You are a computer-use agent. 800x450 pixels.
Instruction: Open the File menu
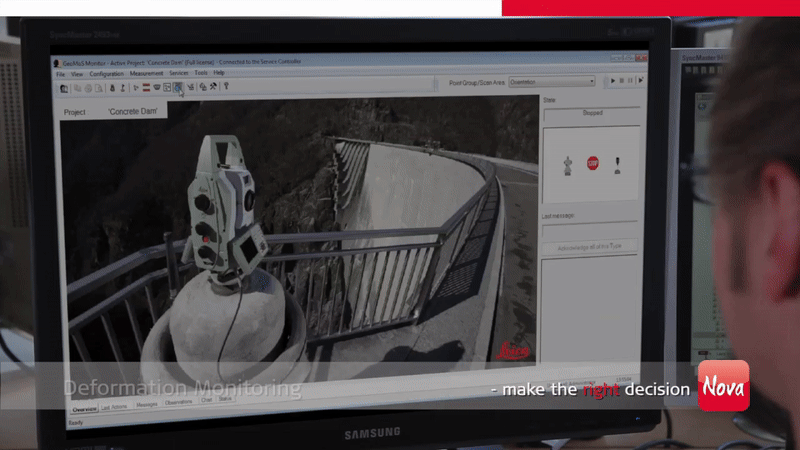61,74
